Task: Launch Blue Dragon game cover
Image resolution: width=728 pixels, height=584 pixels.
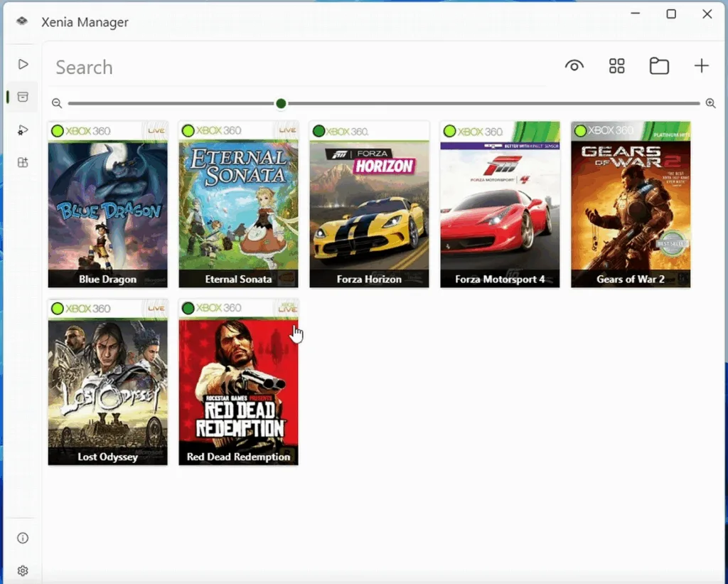Action: 108,204
